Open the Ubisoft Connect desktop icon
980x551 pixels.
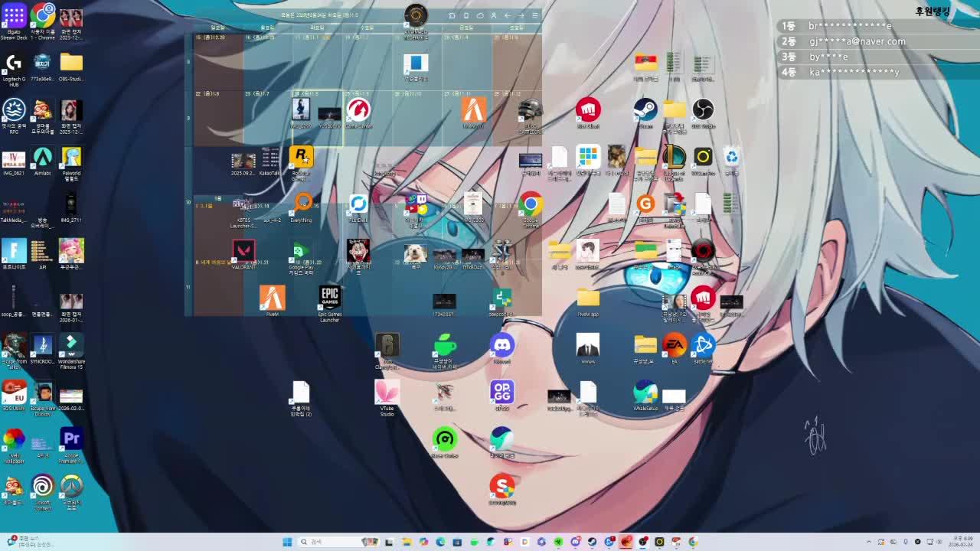pyautogui.click(x=42, y=493)
